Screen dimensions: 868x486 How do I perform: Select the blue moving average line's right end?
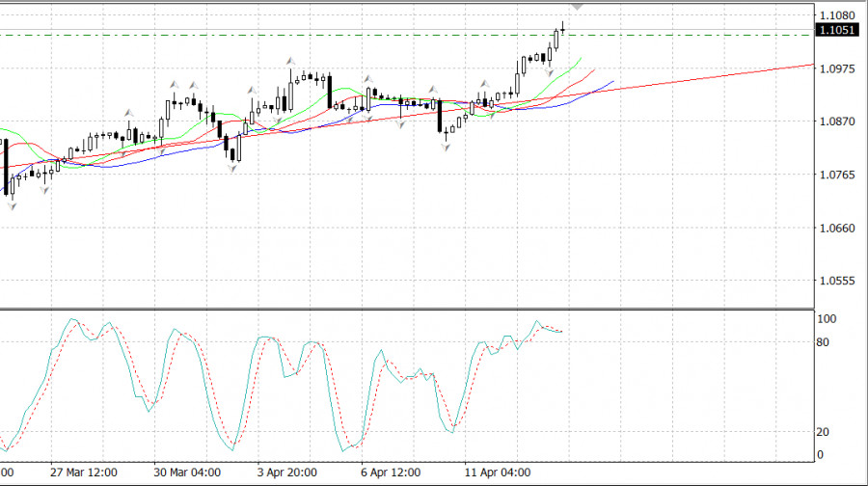coord(611,82)
